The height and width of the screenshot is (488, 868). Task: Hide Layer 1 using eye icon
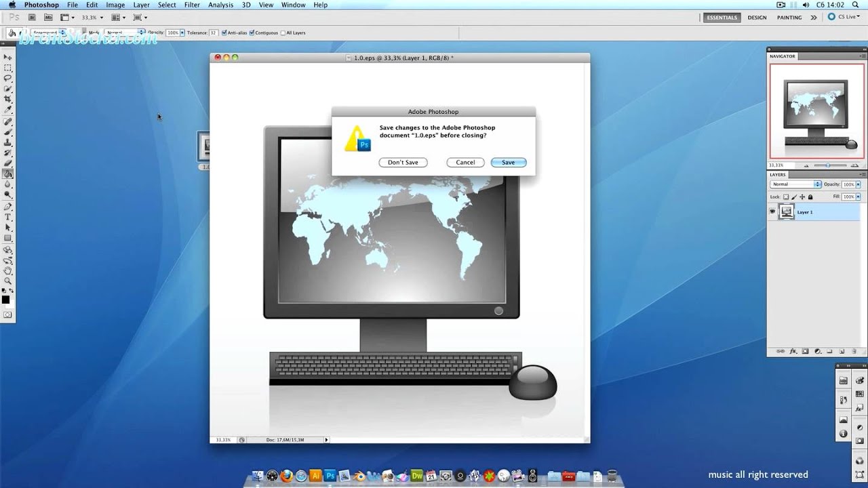coord(772,212)
